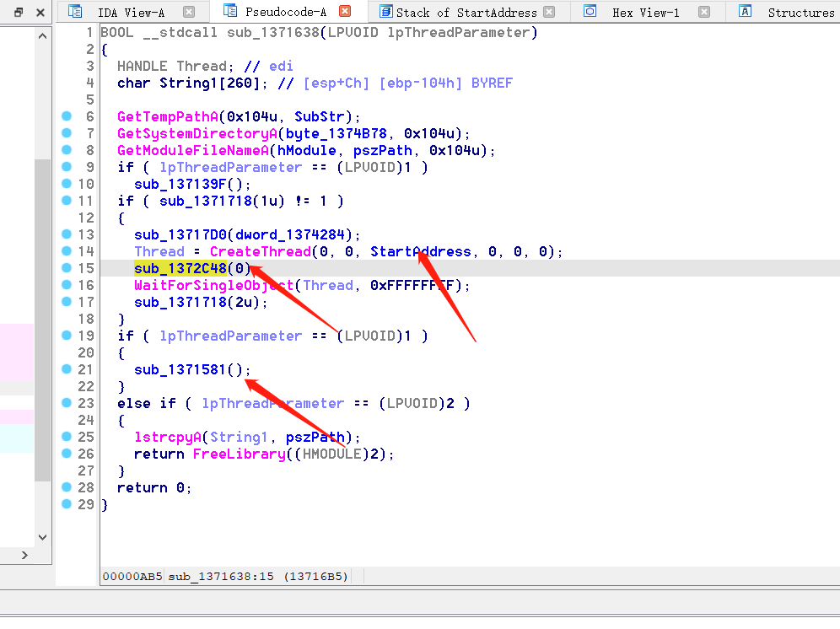
Task: Click the sub_13717D0 function call
Action: (x=180, y=234)
